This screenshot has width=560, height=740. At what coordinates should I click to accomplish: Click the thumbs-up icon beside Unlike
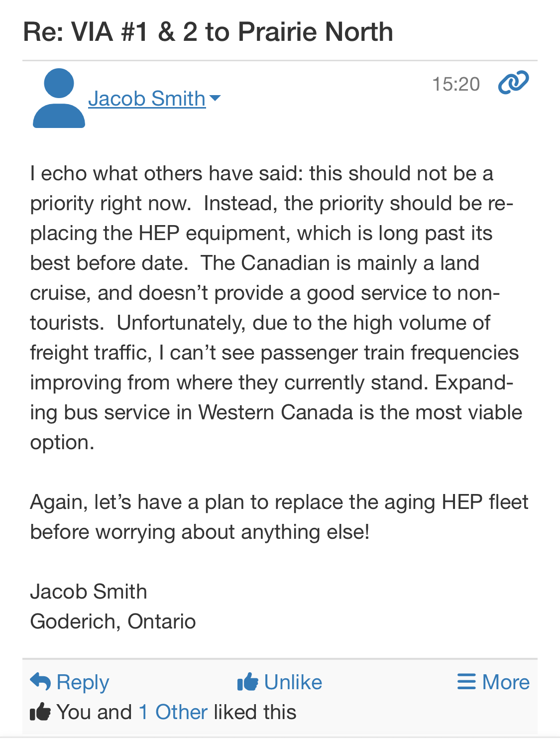tap(248, 682)
